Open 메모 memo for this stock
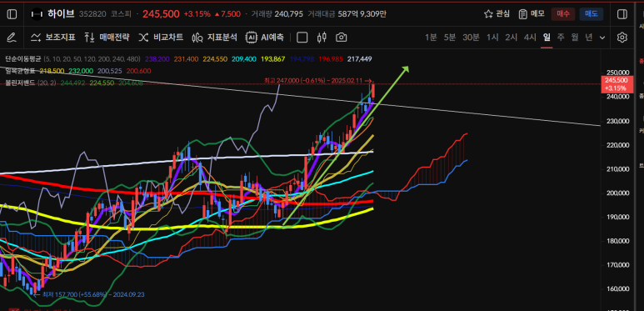Viewport: 644px width, 311px height. point(532,14)
